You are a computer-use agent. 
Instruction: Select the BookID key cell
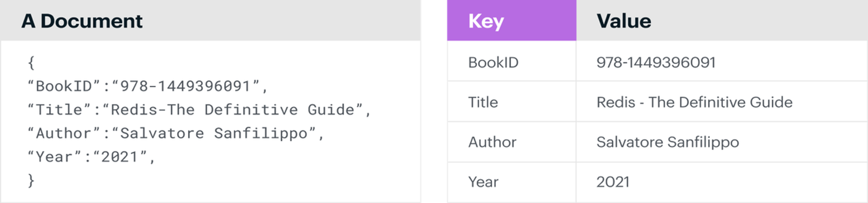click(512, 61)
